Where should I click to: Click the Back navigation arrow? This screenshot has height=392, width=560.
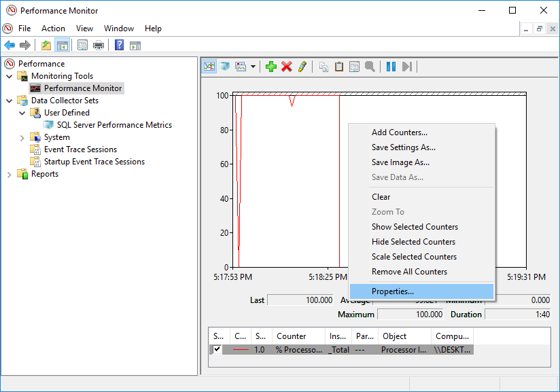[9, 45]
